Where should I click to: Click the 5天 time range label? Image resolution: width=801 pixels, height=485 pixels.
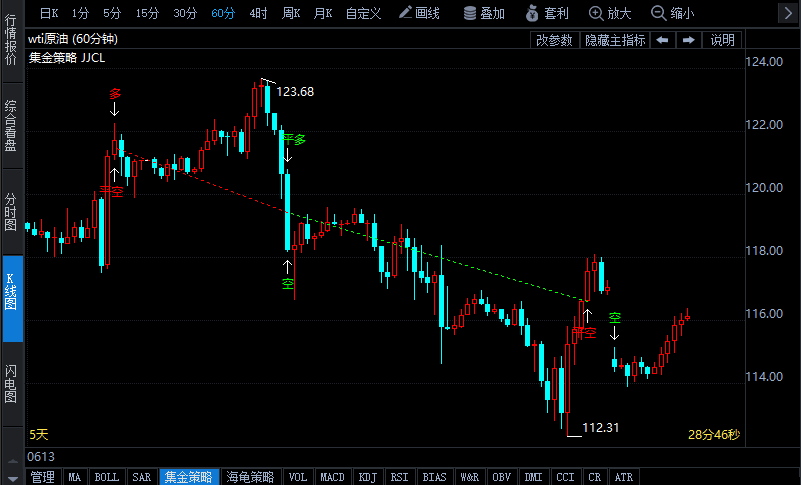[38, 434]
